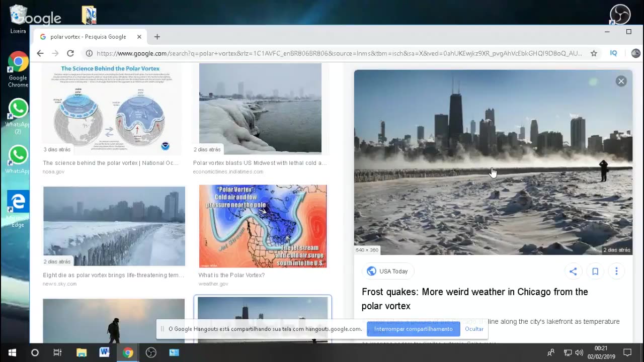Viewport: 644px width, 362px height.
Task: Open Google Chrome desktop shortcut
Action: click(x=18, y=69)
